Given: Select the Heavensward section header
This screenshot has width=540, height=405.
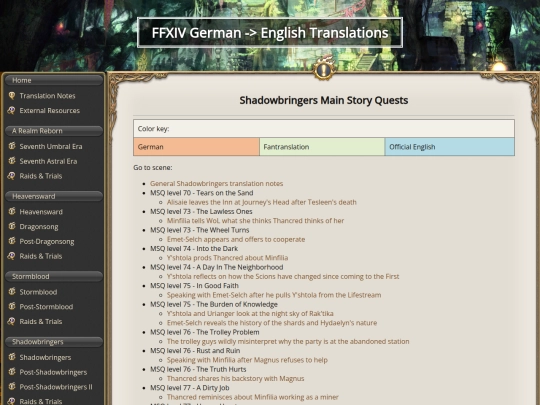Looking at the screenshot, I should [x=54, y=196].
